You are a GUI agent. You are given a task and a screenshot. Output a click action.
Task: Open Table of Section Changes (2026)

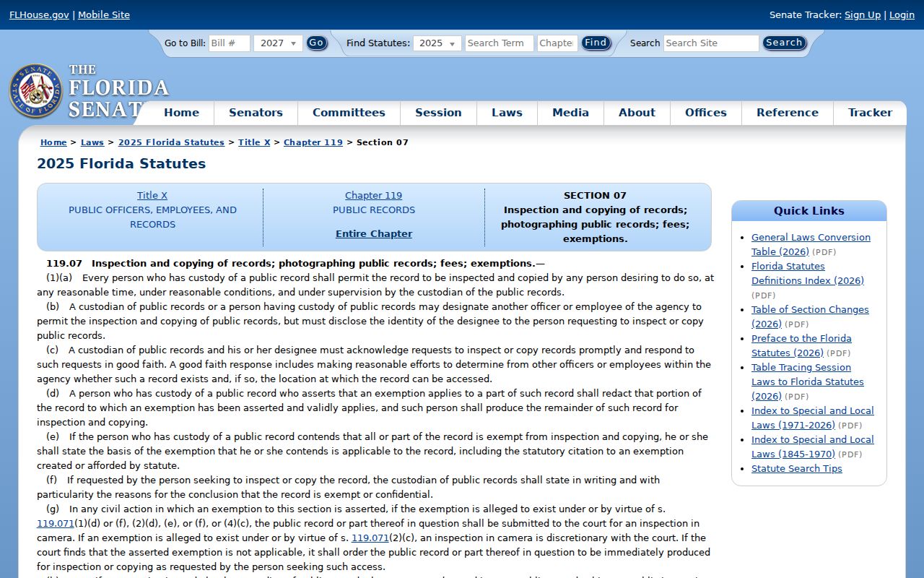point(810,317)
